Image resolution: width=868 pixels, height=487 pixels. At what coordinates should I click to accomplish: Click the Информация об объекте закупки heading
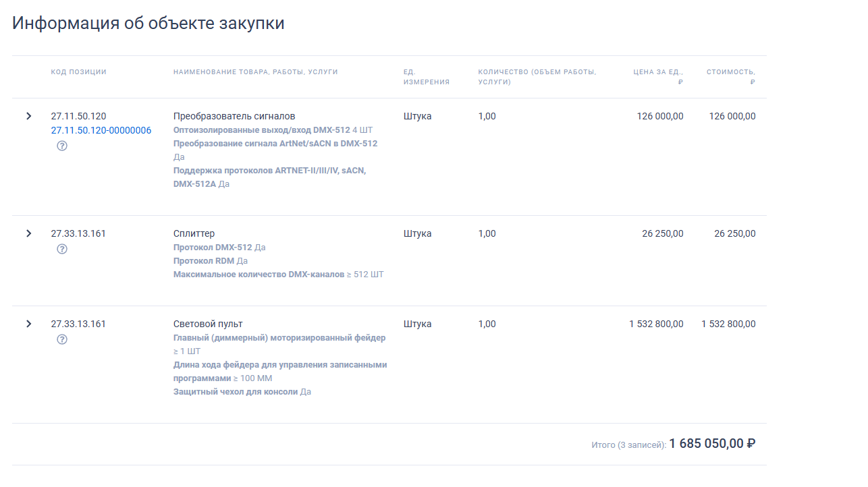point(148,23)
